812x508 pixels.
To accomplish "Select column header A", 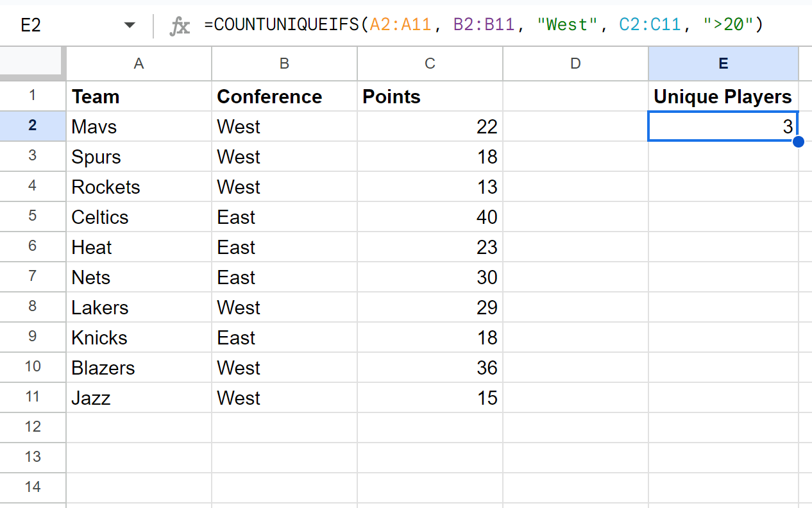I will (139, 63).
